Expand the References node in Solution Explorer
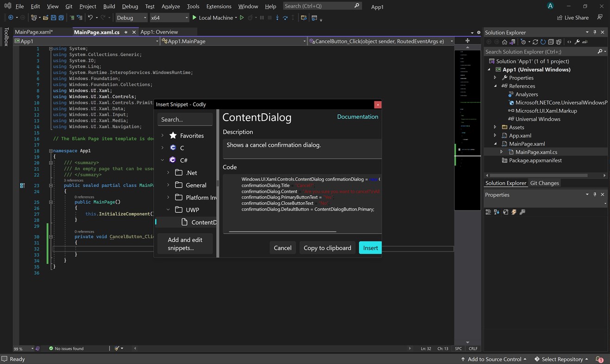The height and width of the screenshot is (364, 610). [x=495, y=86]
